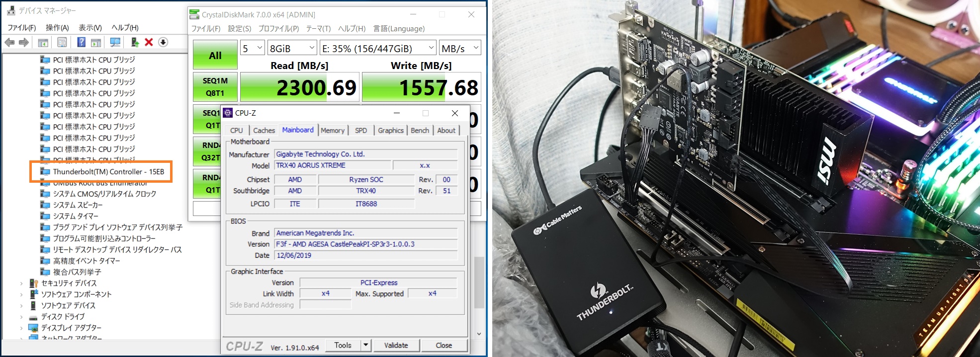This screenshot has width=980, height=357.
Task: Expand the ソフトウェア デバイス node
Action: click(21, 306)
